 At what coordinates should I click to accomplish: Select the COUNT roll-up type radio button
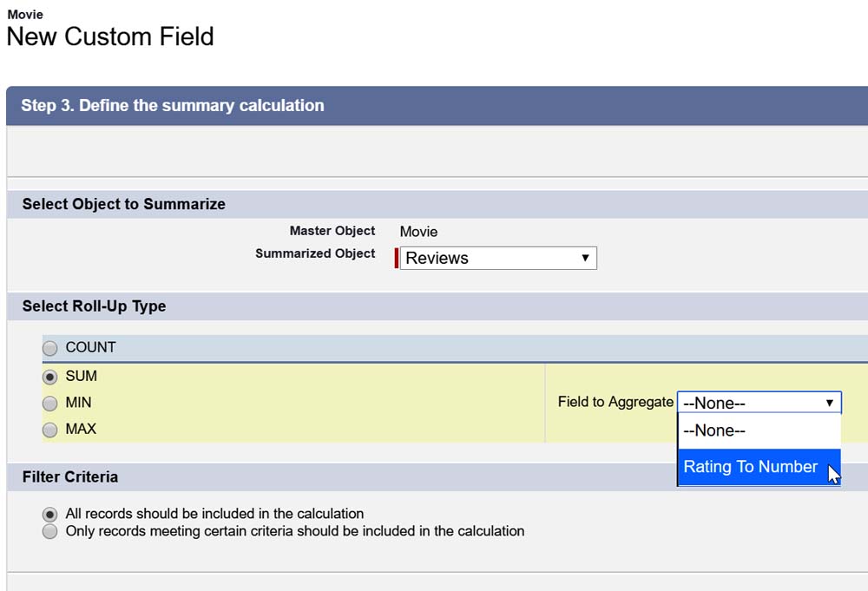click(50, 348)
